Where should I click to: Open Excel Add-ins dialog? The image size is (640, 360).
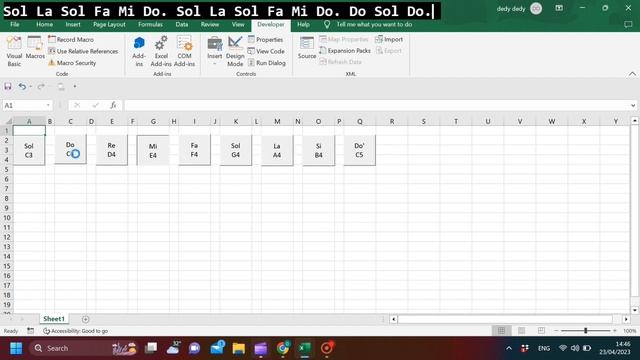click(x=161, y=51)
